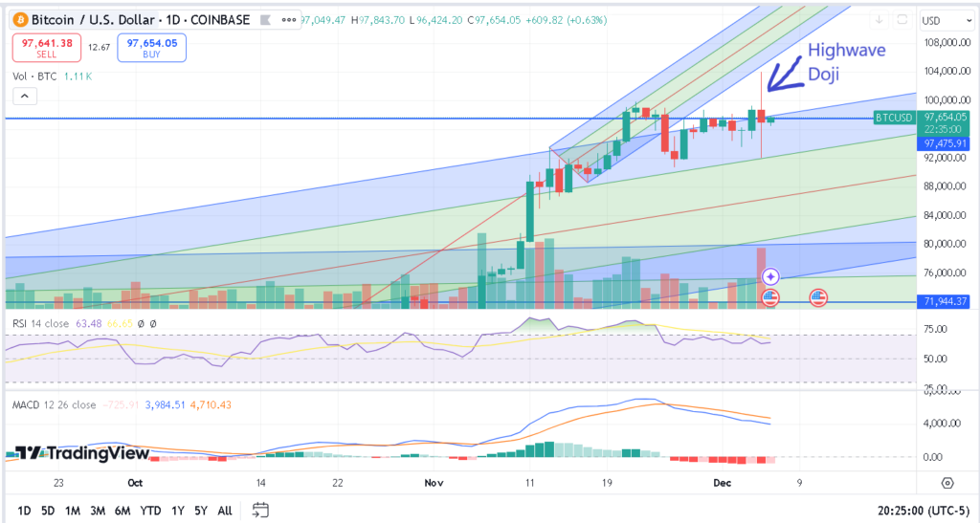This screenshot has width=980, height=523.
Task: Select the MACD 12 26 close legend
Action: click(54, 405)
